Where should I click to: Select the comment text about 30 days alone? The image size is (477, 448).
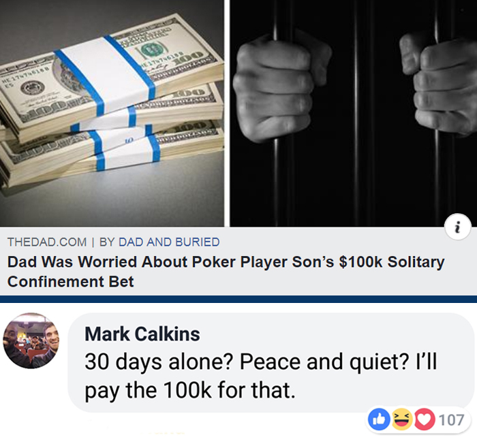261,377
